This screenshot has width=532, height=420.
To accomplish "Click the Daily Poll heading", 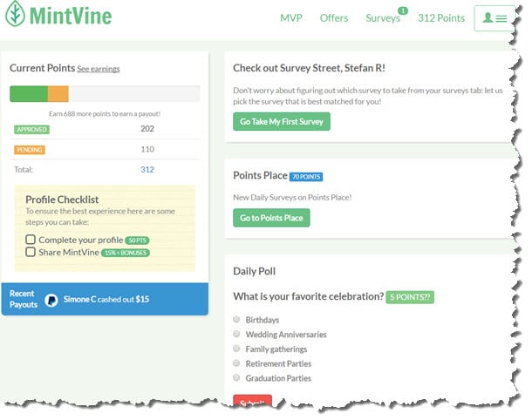I will click(254, 271).
